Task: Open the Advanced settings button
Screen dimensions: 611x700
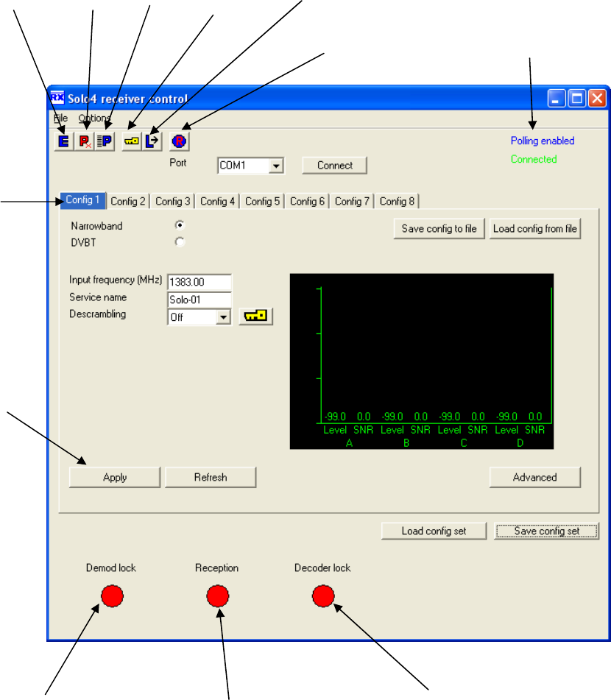Action: pos(535,477)
